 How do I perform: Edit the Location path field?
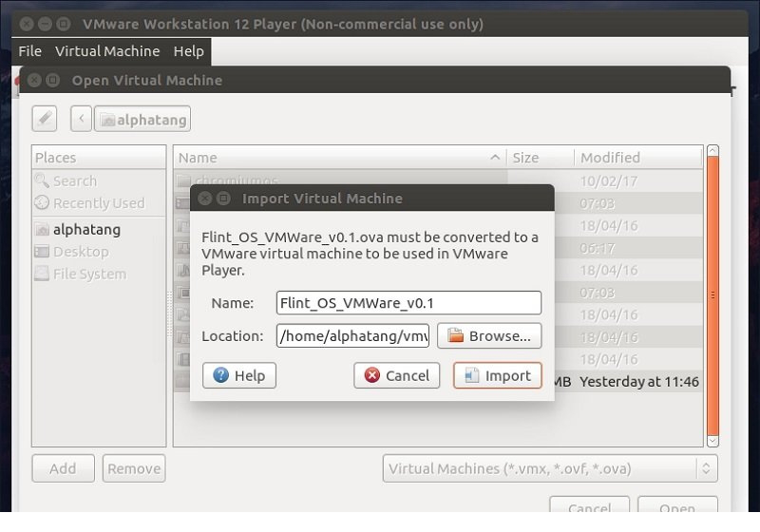click(352, 335)
